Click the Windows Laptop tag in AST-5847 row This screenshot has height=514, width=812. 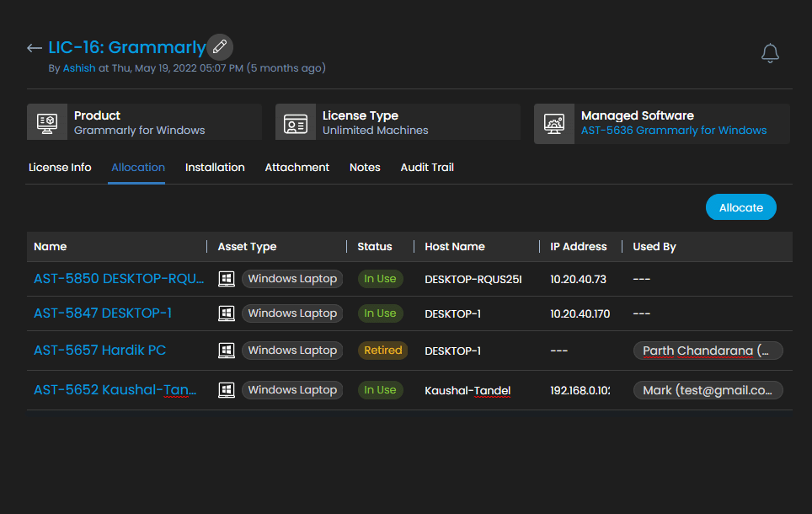(292, 313)
